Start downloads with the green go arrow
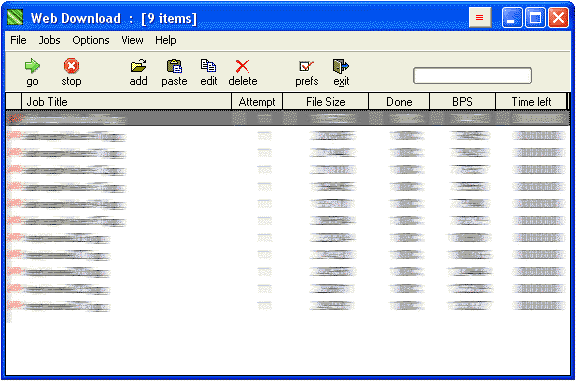Image resolution: width=576 pixels, height=381 pixels. [x=32, y=66]
